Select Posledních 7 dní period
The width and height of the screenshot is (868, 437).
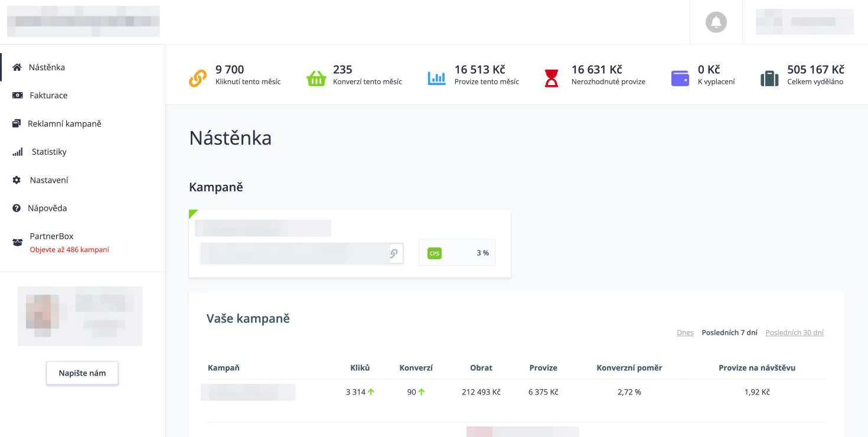[x=729, y=332]
